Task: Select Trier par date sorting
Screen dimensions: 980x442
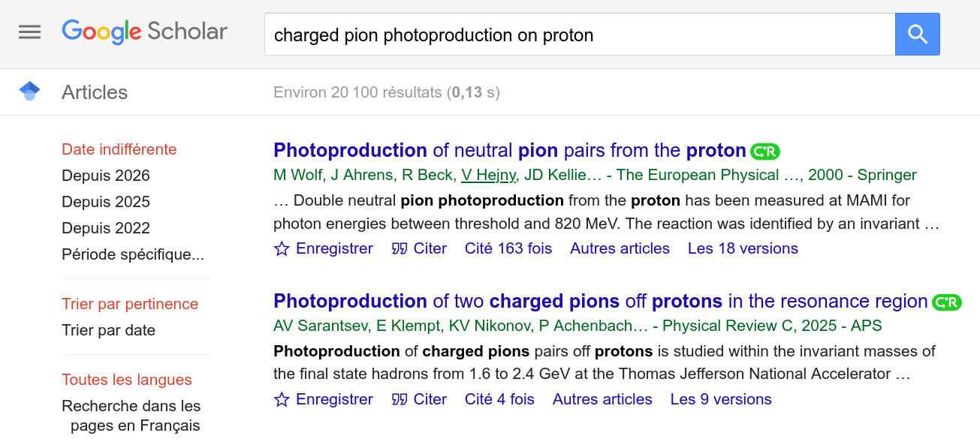Action: [108, 330]
